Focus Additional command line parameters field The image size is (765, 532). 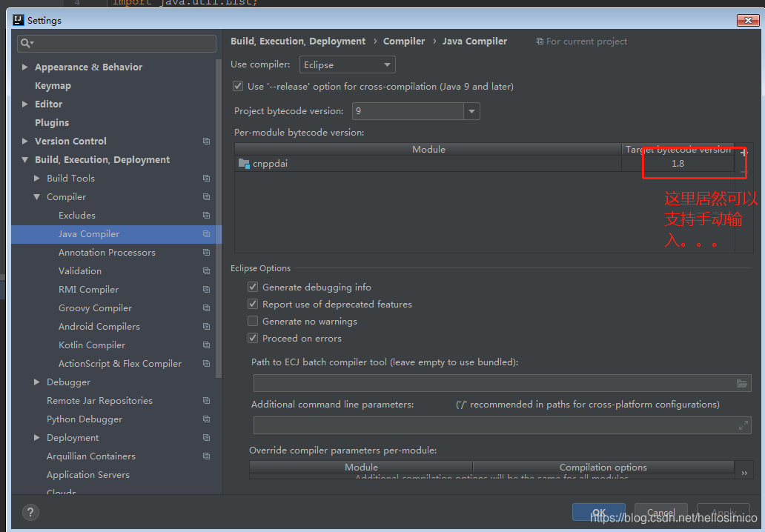502,425
